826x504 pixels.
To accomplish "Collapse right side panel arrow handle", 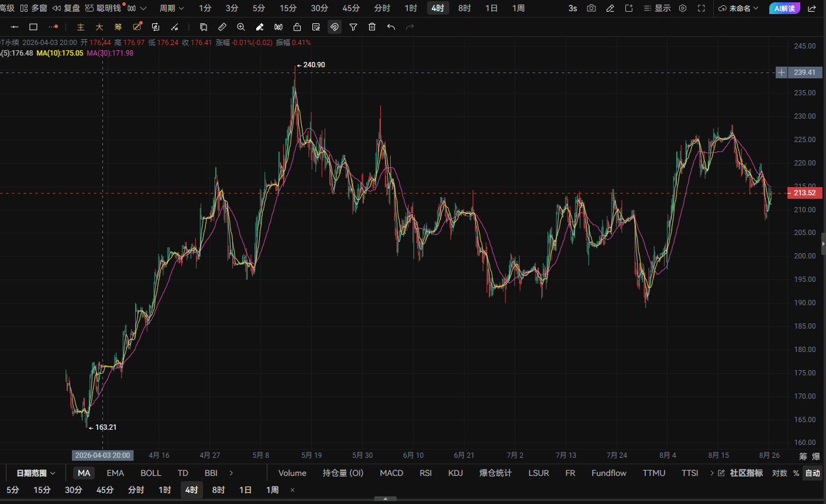I will pyautogui.click(x=823, y=243).
